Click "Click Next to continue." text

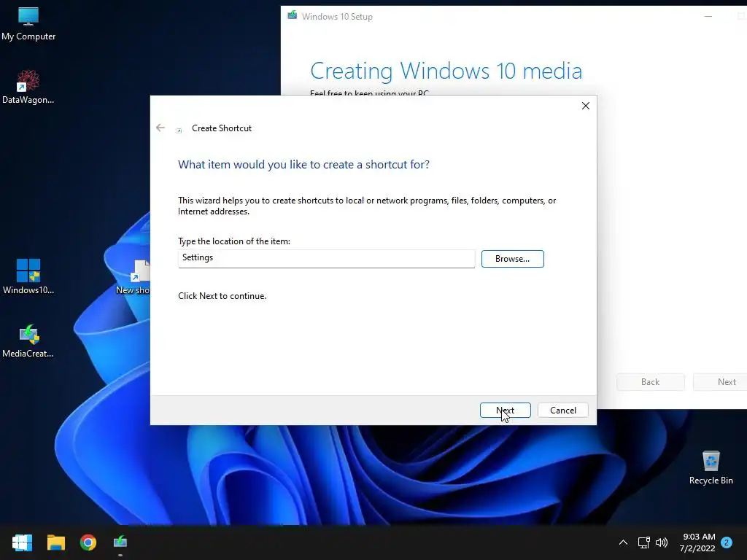point(222,296)
